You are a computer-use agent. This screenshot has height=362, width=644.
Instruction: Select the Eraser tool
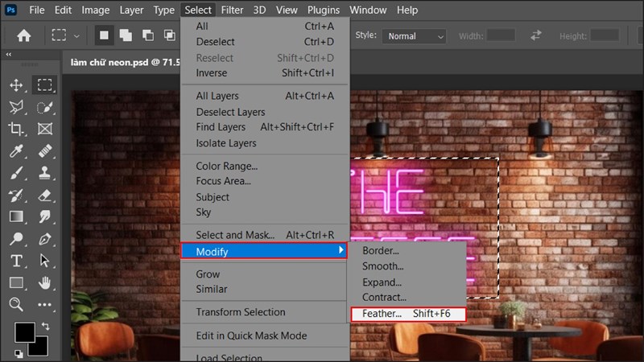(45, 195)
